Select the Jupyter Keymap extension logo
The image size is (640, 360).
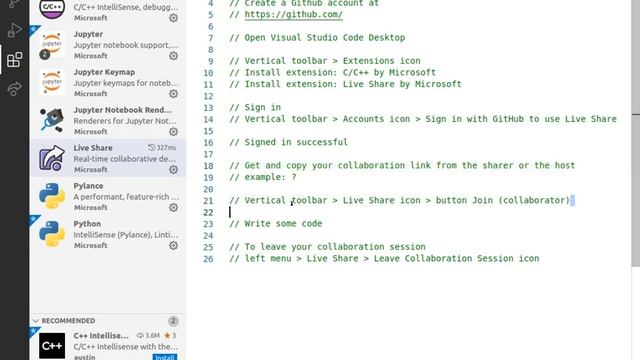[52, 82]
